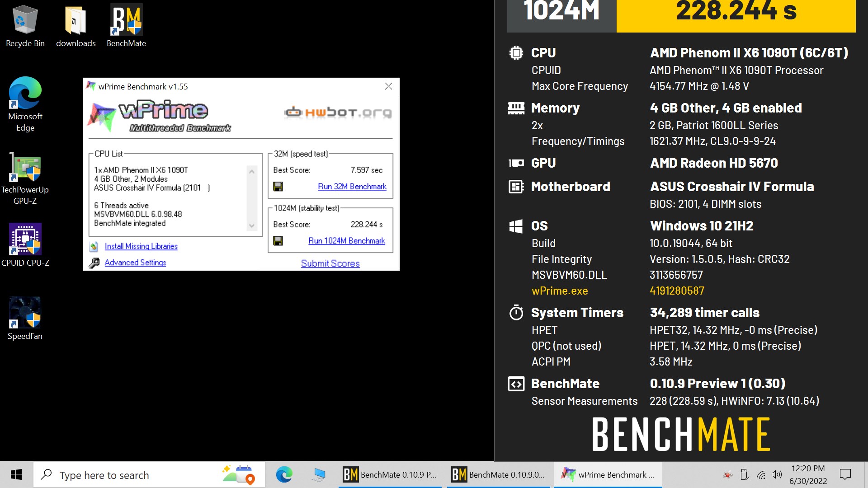Screen dimensions: 868x488
Task: Run the 1024M Benchmark
Action: point(347,241)
